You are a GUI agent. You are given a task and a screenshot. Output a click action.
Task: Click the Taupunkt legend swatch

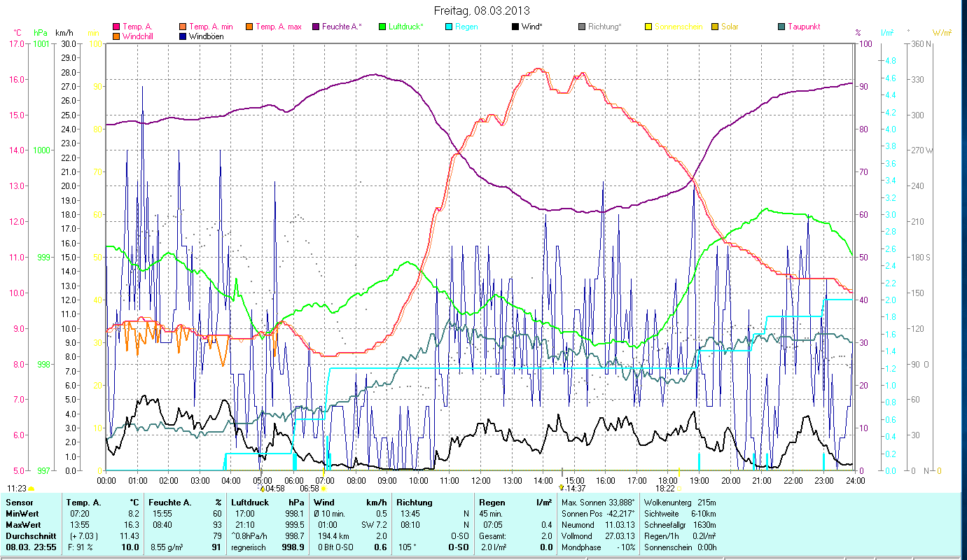(x=781, y=27)
